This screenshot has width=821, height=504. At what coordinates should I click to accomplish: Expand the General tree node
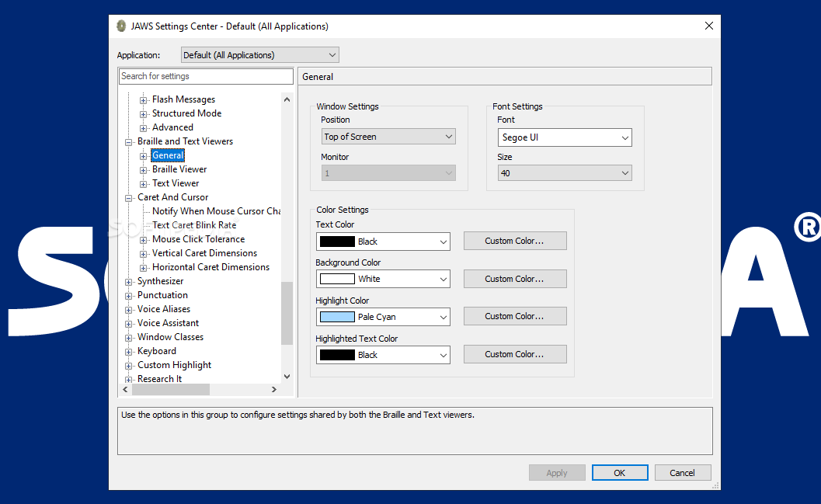click(143, 156)
